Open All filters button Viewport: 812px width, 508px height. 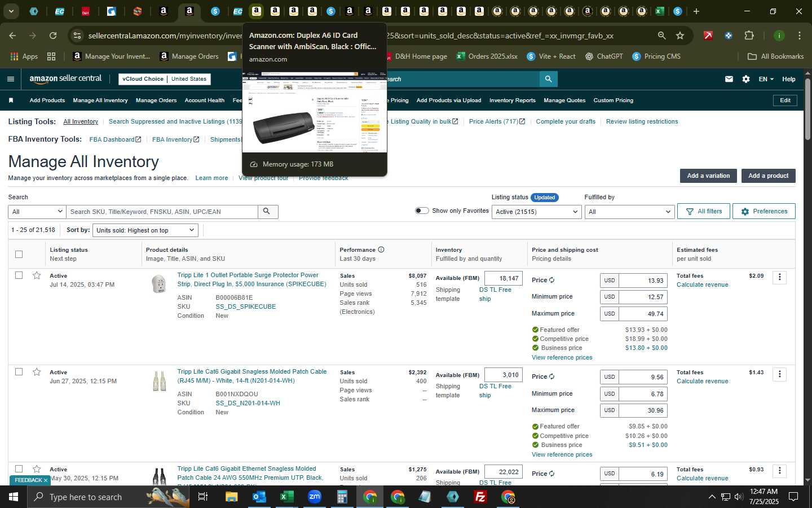tap(704, 211)
